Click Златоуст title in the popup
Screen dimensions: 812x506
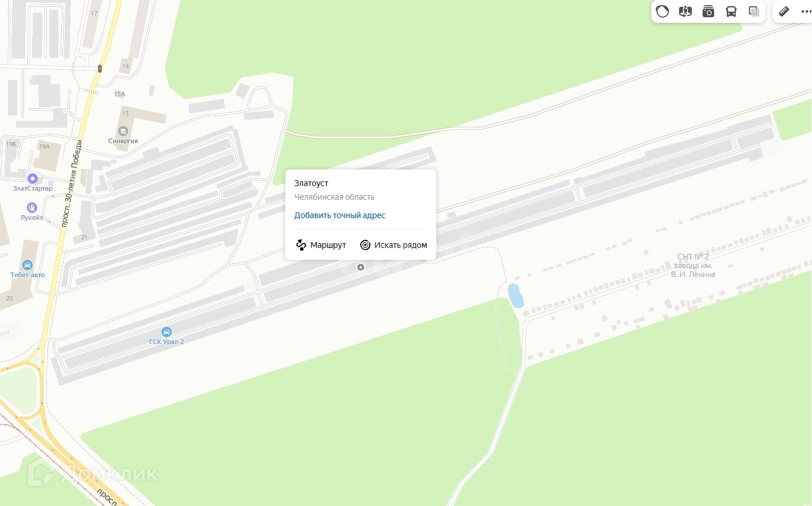(x=312, y=183)
